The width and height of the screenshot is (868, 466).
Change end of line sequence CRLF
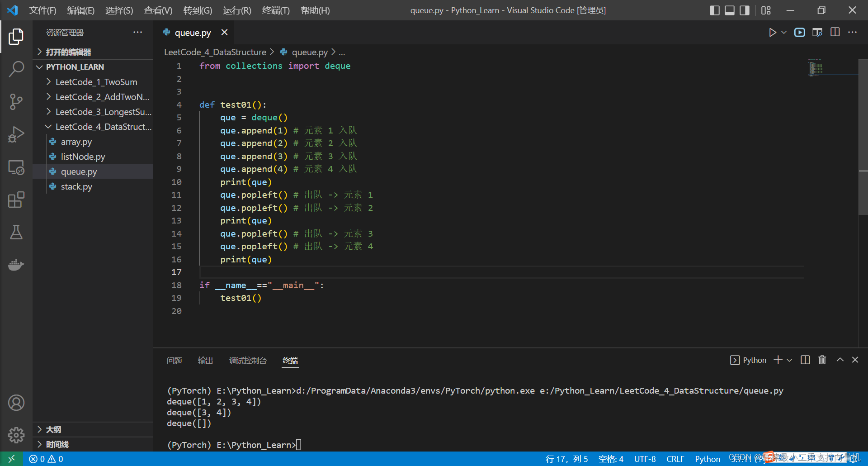coord(675,459)
